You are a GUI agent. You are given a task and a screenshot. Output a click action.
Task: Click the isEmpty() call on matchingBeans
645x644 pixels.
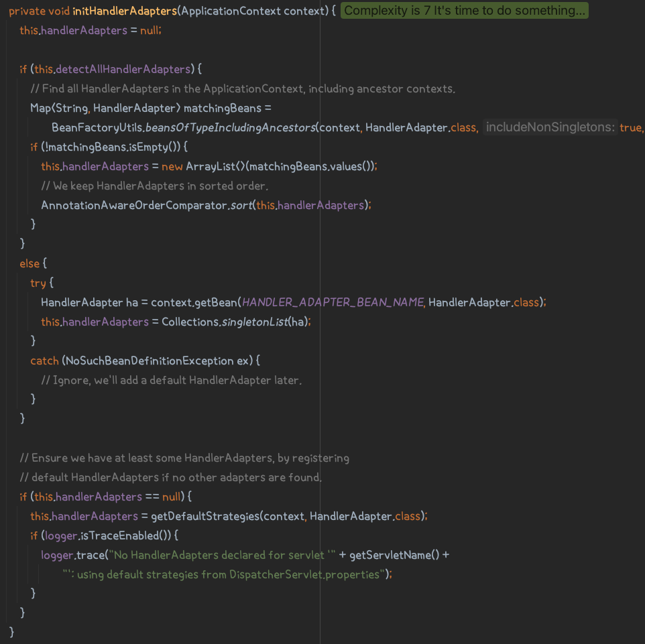(x=154, y=147)
